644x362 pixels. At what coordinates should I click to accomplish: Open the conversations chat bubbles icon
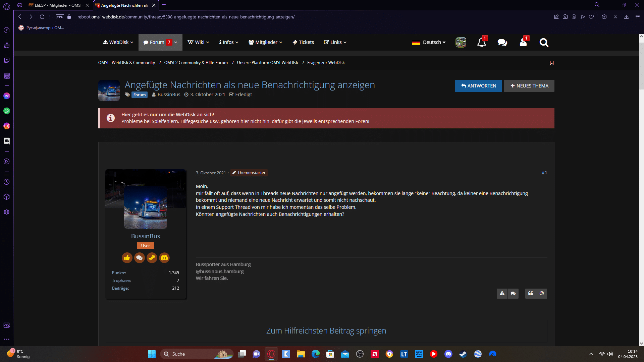(502, 43)
